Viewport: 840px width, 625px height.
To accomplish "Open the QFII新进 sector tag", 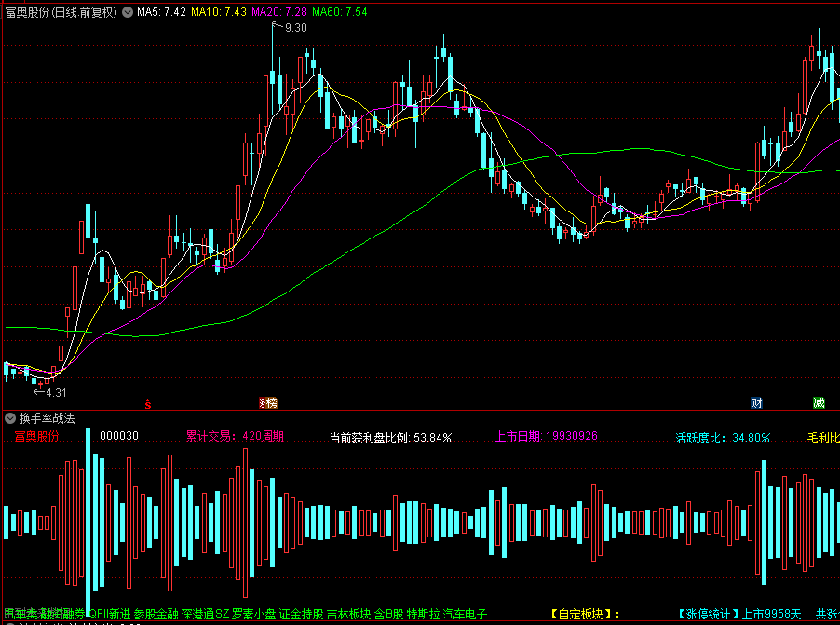I will [111, 614].
